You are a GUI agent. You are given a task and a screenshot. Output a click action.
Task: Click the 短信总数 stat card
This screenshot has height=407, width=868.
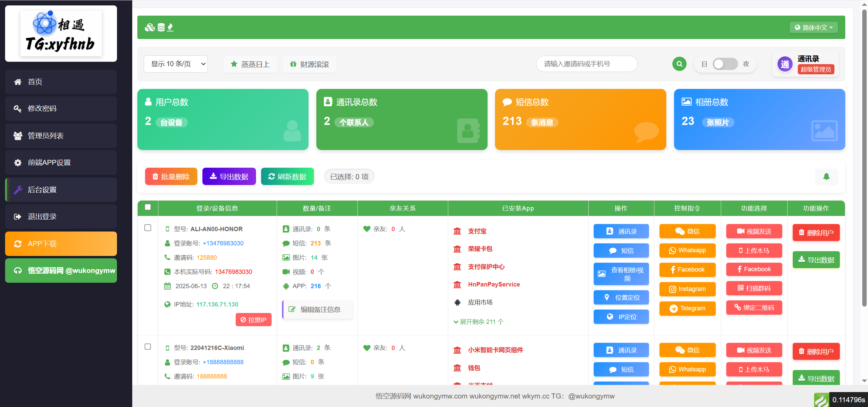pyautogui.click(x=580, y=119)
